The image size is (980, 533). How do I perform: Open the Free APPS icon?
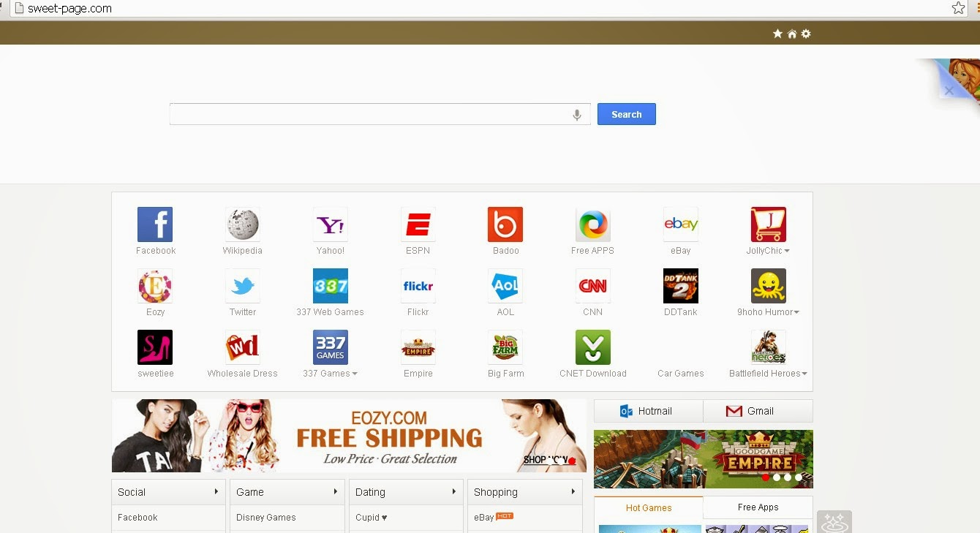593,224
